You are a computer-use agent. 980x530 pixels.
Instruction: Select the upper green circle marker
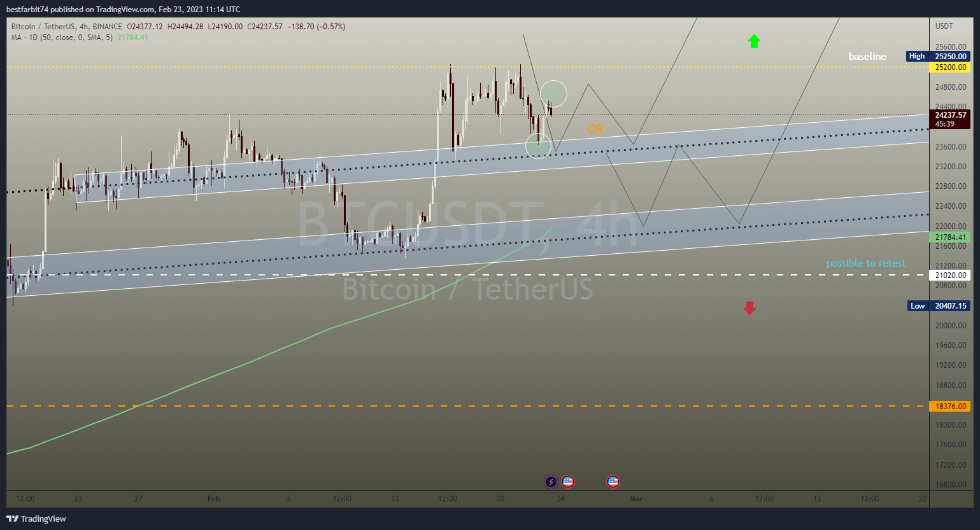click(x=554, y=94)
